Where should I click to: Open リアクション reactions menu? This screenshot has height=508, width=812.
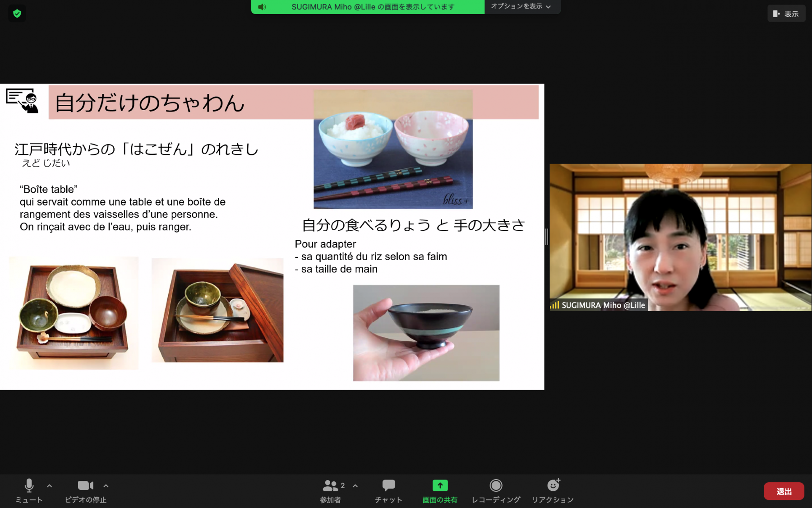553,491
